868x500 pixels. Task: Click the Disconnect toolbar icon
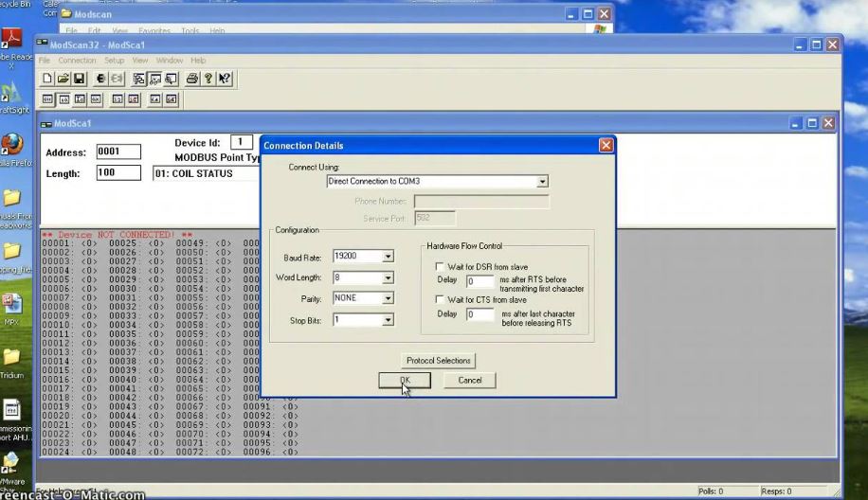[117, 79]
